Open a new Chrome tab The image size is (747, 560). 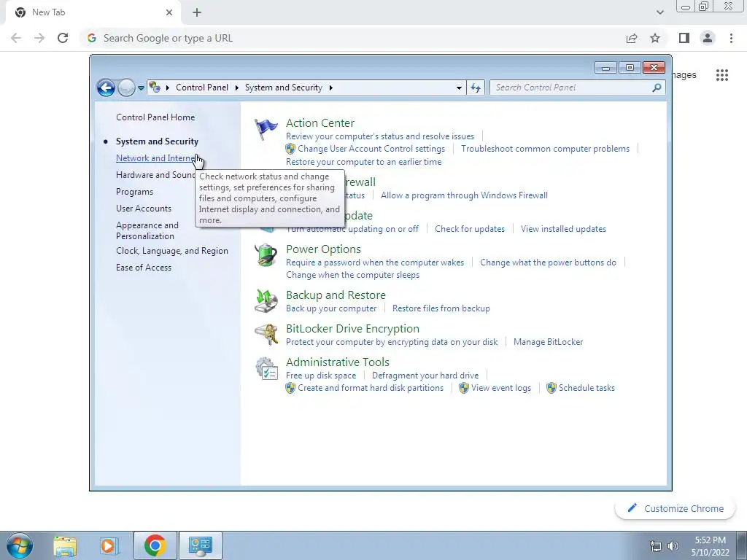(197, 12)
